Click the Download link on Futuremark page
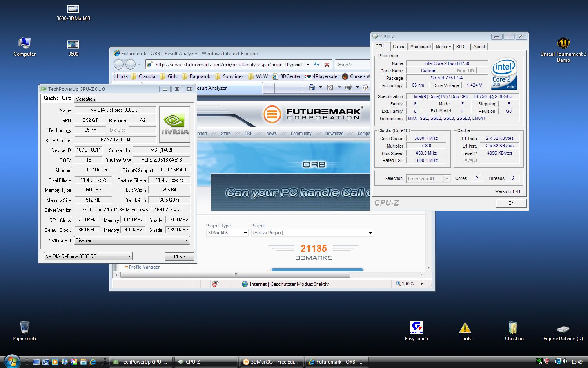The image size is (588, 368). click(334, 134)
